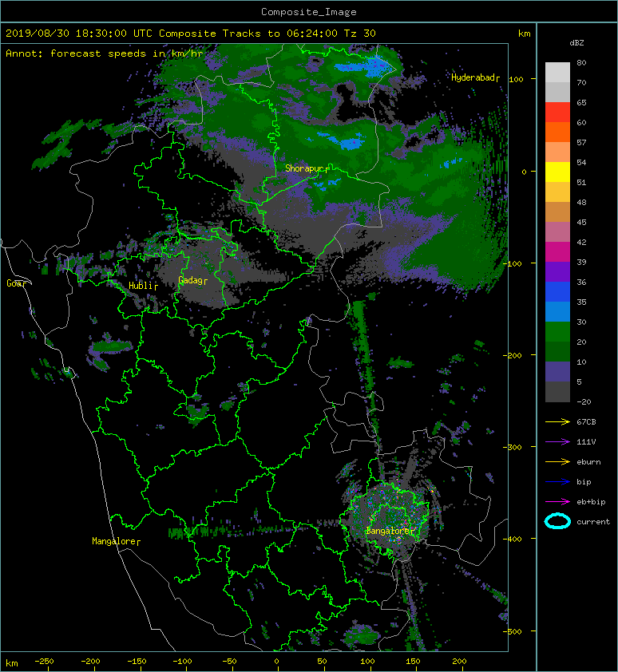Click the magenta eb+bip arrow legend icon
618x672 pixels.
[557, 501]
